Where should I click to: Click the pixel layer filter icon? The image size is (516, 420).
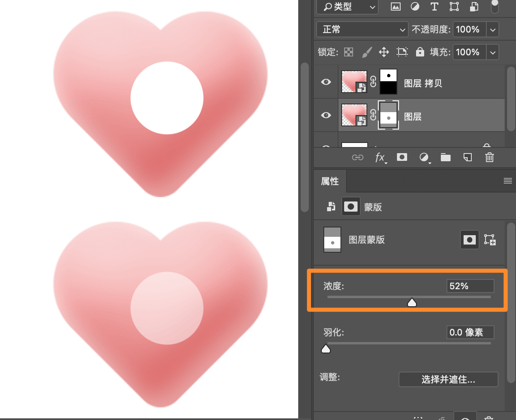395,6
